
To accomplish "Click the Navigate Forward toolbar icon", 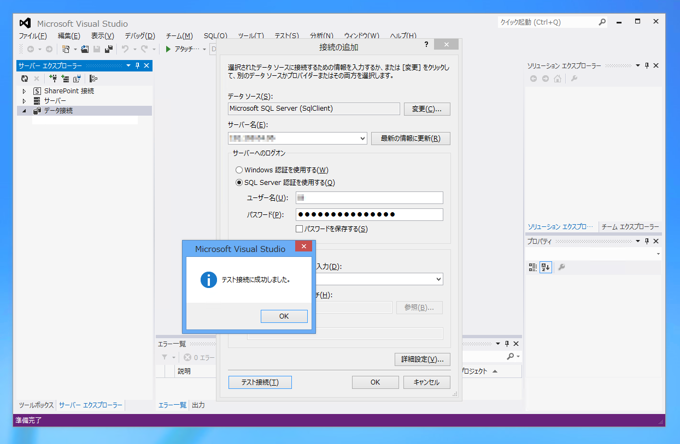I will (49, 49).
